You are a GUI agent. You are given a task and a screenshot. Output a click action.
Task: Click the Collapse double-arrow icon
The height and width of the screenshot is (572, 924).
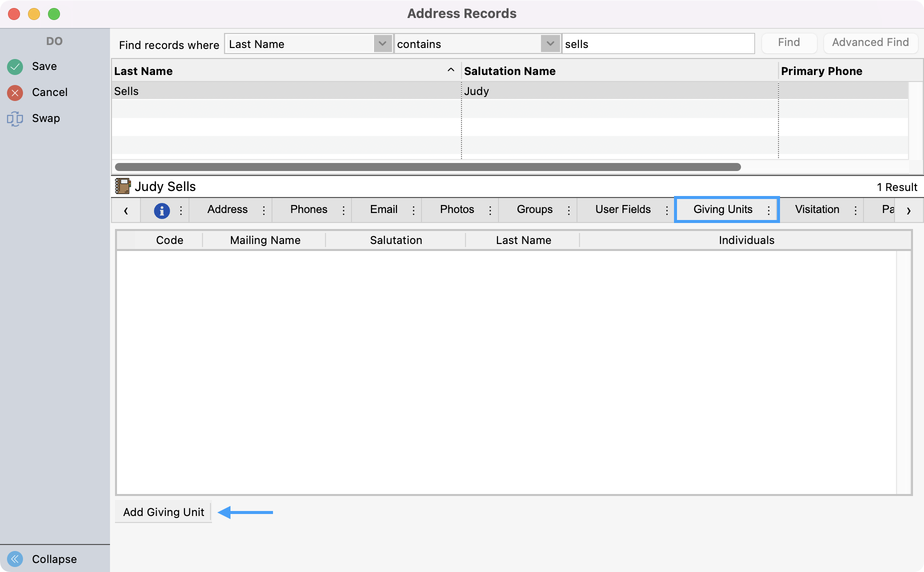(15, 558)
